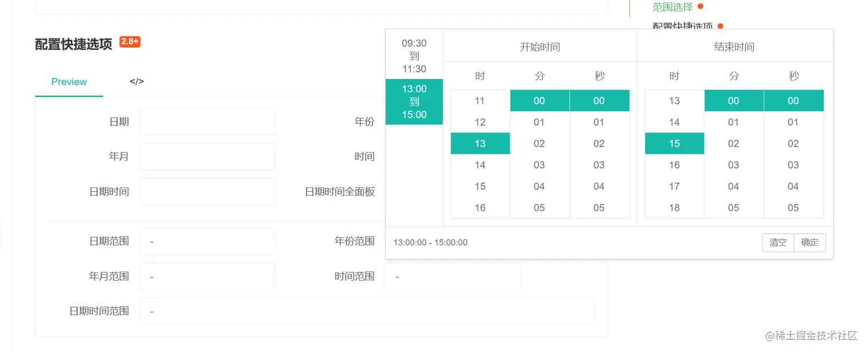Choose end minute 00
This screenshot has width=868, height=352.
click(x=734, y=101)
